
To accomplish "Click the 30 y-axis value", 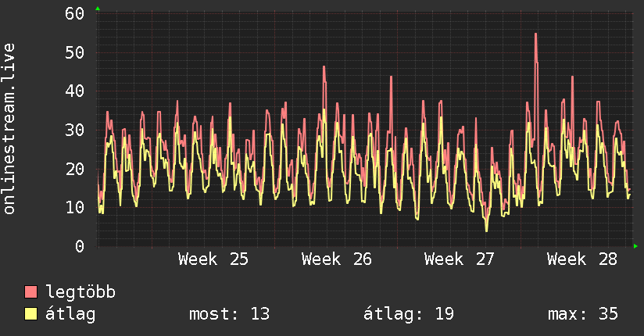I will coord(75,130).
